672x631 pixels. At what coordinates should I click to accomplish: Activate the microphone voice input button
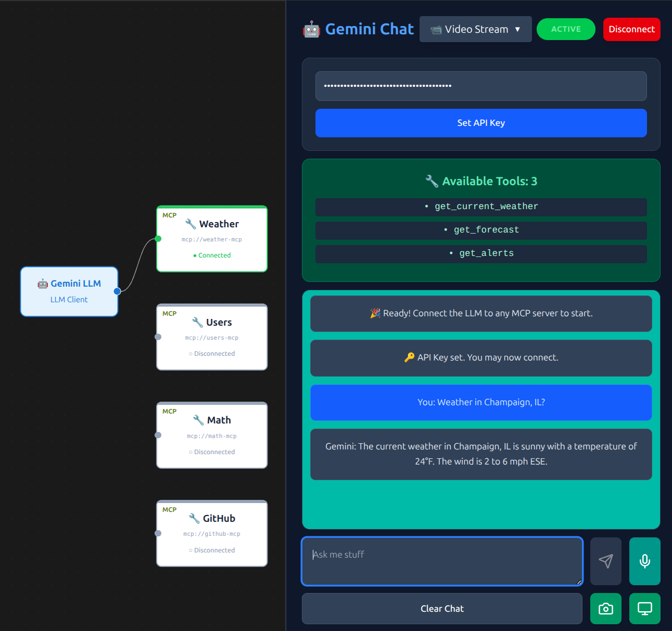pos(644,561)
